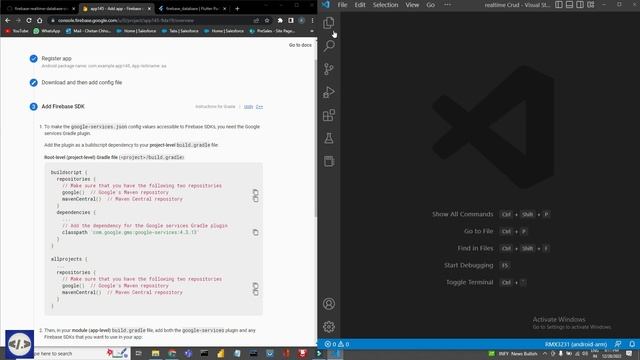Select the RMX3231 (android-arm) device in status bar
This screenshot has height=360, width=640.
tap(576, 344)
